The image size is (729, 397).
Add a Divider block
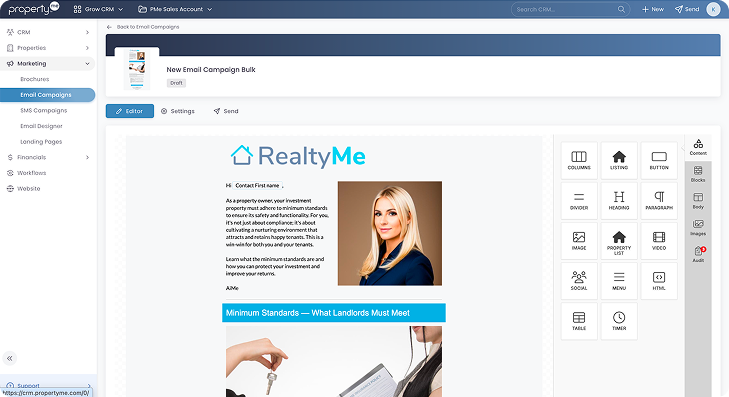pyautogui.click(x=579, y=201)
